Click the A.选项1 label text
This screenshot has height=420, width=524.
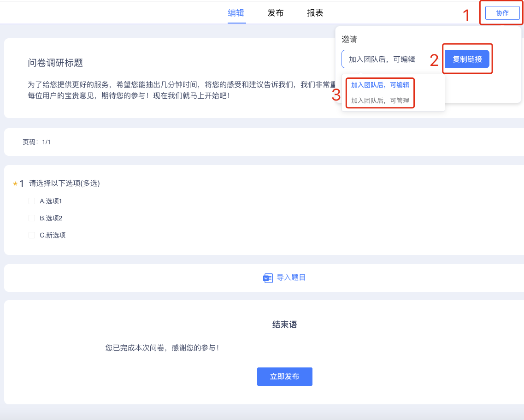[51, 201]
